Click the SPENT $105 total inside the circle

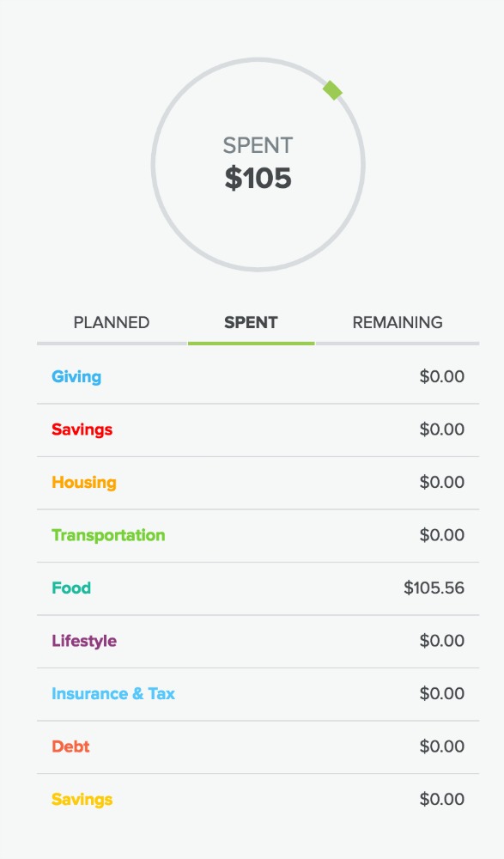pos(257,163)
